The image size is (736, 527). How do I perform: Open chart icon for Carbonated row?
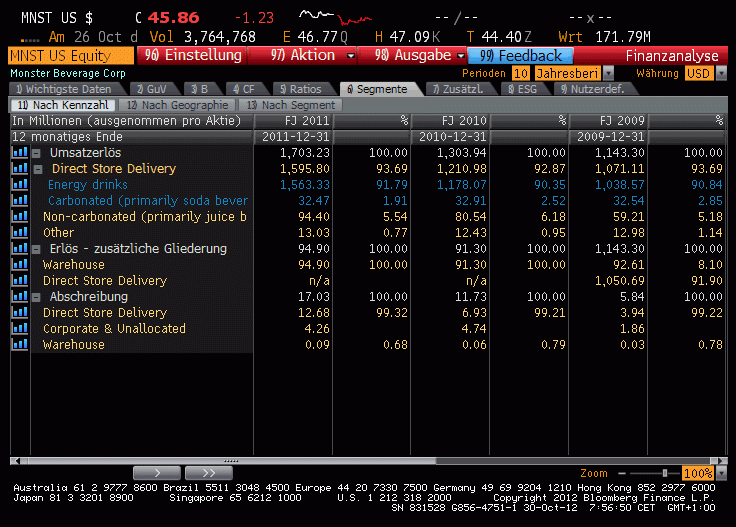pos(20,200)
